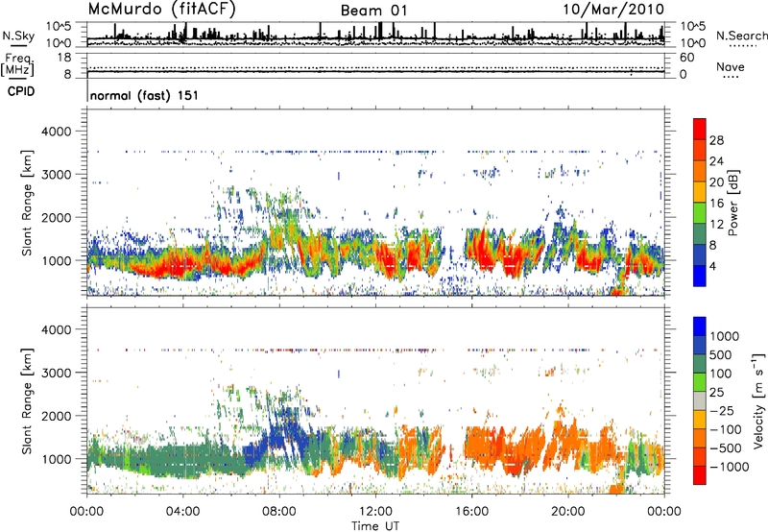Click the '4000' tick of the power panel
Screen dimensions: 768x532
(x=56, y=132)
